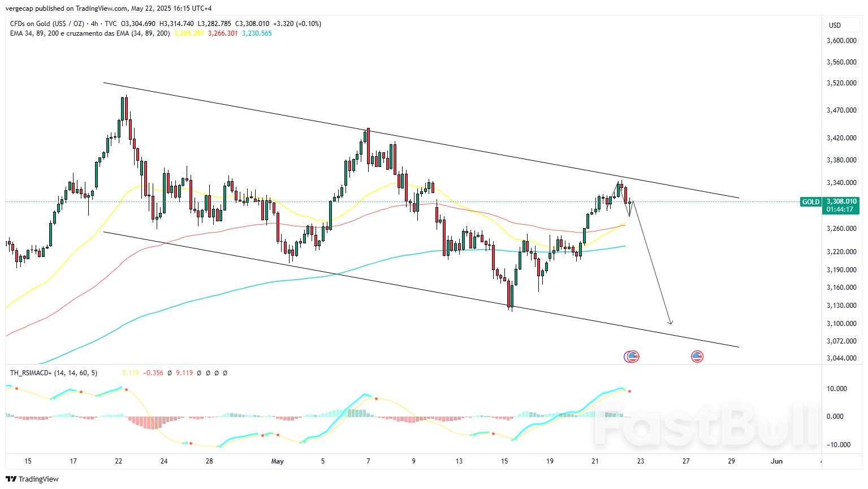Click the USD label atop the price scale
The image size is (868, 489).
click(x=836, y=25)
